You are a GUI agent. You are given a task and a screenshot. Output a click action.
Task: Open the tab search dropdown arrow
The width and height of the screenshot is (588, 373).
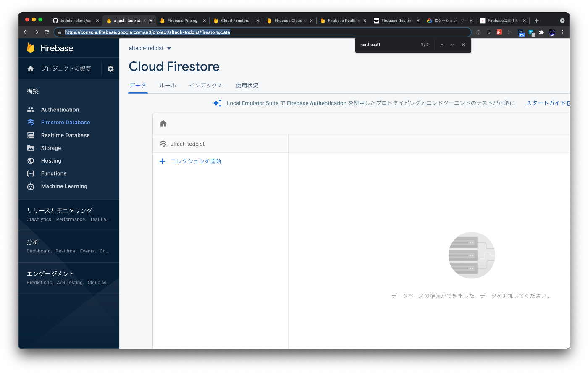[x=562, y=21]
